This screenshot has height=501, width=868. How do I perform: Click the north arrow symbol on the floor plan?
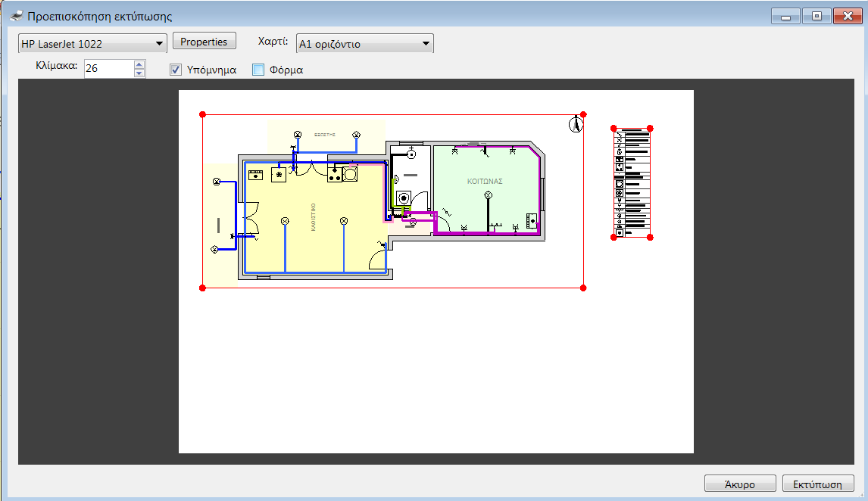(x=576, y=123)
